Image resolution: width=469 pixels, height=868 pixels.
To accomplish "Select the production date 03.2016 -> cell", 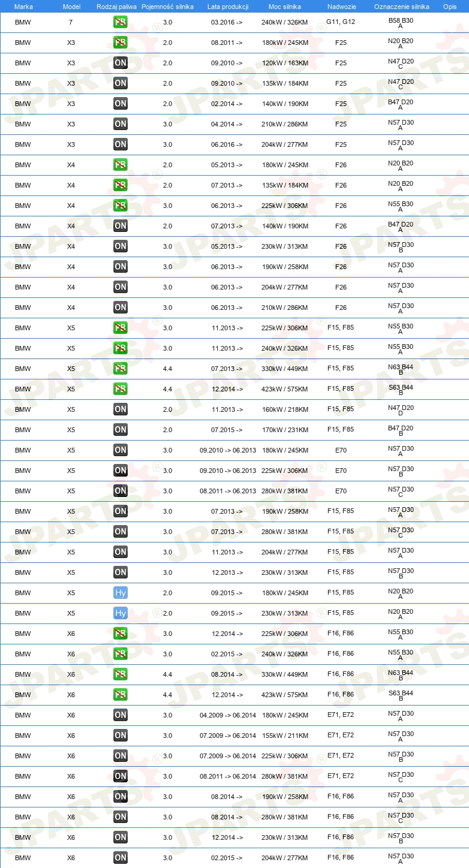I will pos(227,22).
